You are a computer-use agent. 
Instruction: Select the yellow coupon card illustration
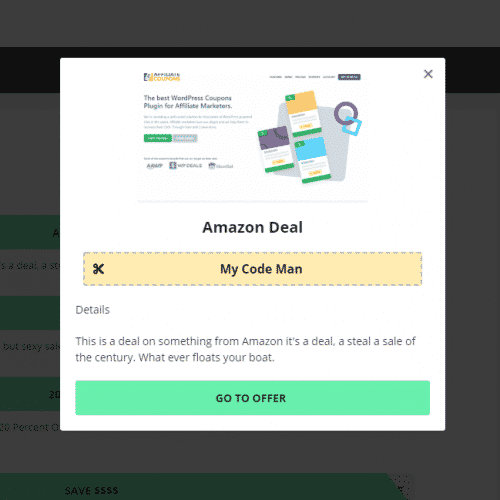(x=303, y=114)
